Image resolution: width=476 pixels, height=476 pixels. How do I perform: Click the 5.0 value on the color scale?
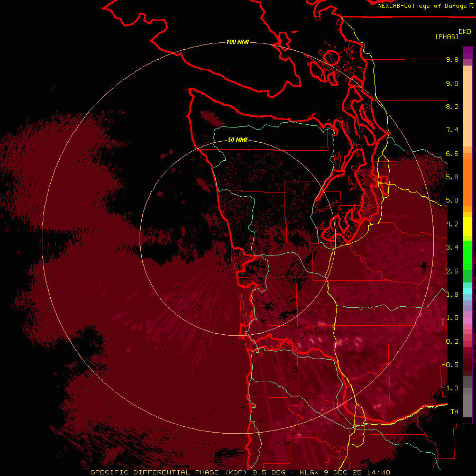coord(452,200)
